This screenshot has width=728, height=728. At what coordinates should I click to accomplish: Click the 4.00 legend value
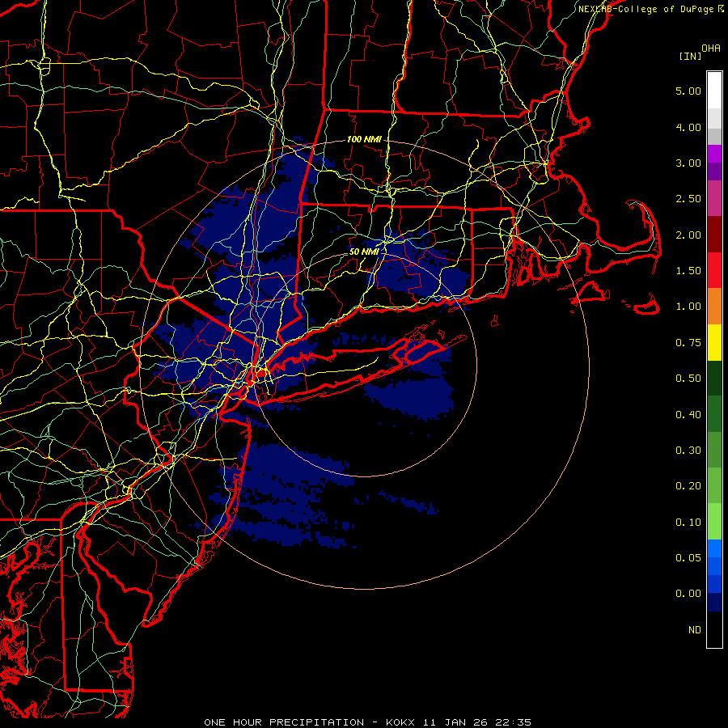688,127
